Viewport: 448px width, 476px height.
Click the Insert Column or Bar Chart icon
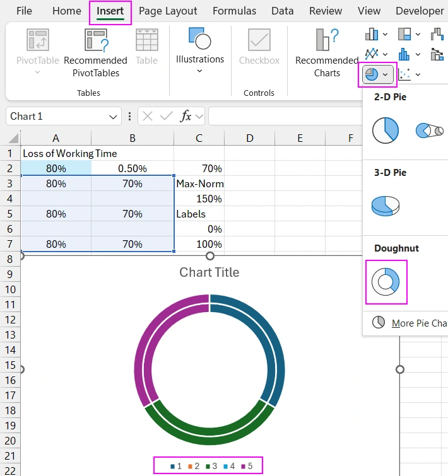[372, 34]
